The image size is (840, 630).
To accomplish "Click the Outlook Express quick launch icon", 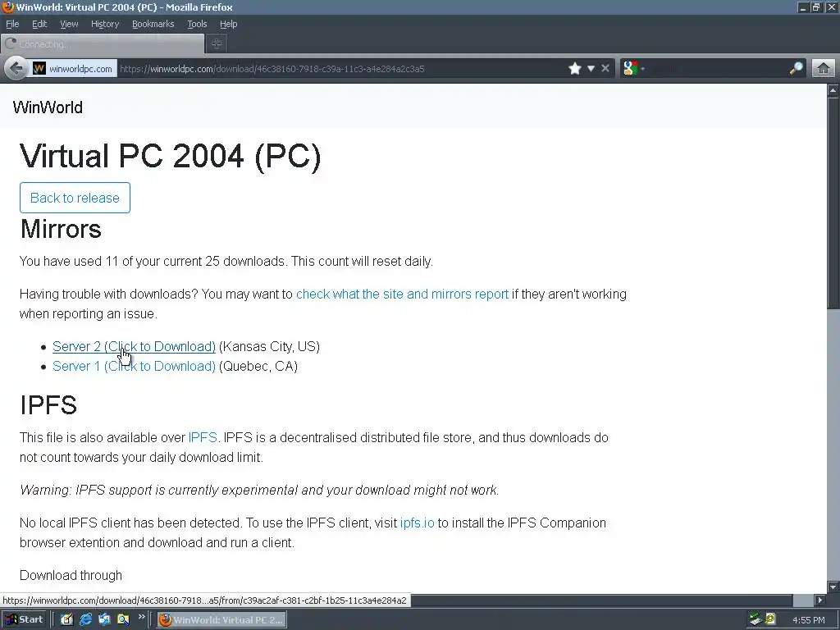I will coord(104,620).
